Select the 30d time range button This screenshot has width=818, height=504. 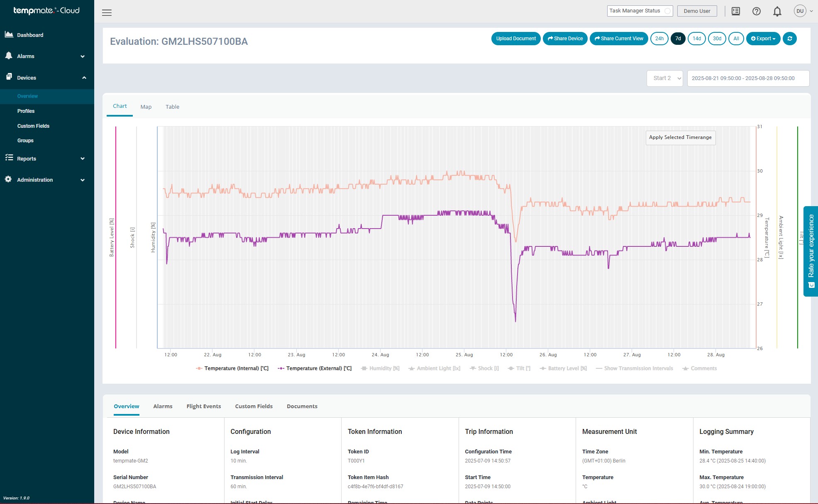pos(717,39)
